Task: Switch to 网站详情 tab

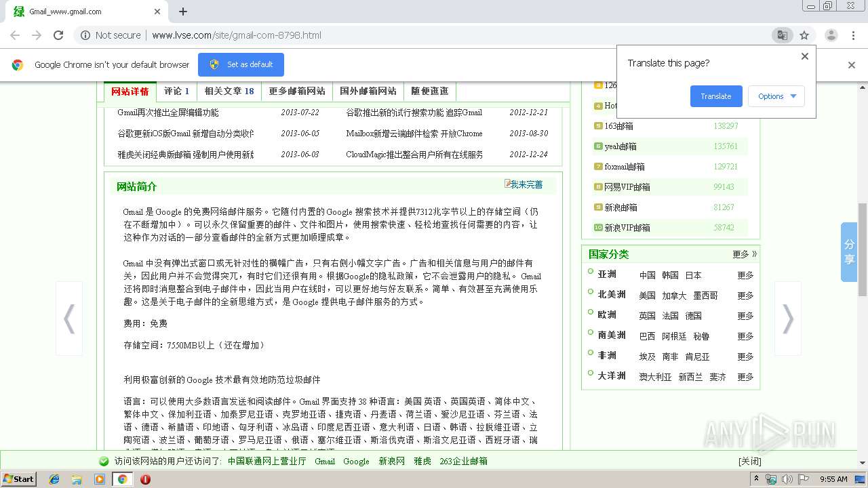Action: tap(130, 91)
